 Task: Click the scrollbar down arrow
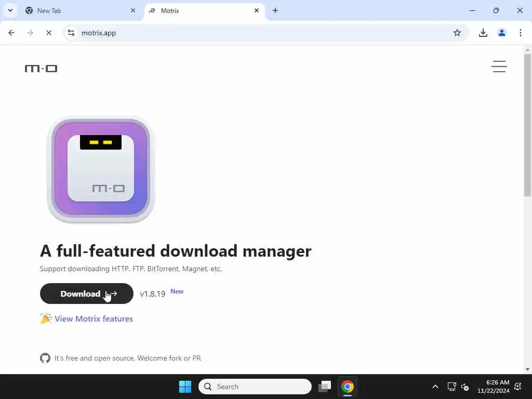[528, 369]
